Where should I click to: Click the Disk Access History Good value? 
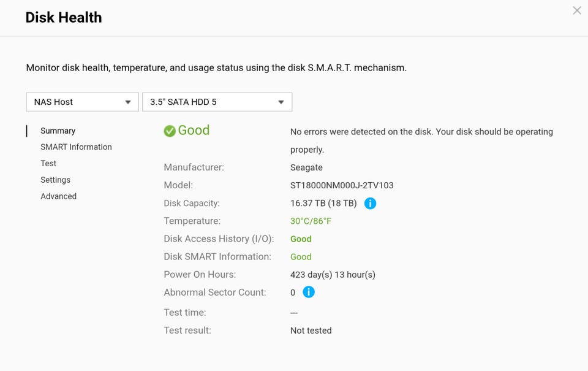[x=301, y=239]
